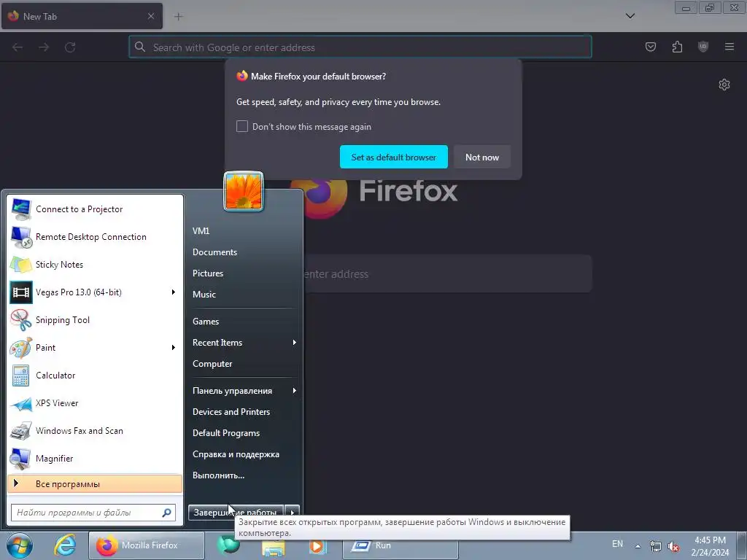
Task: Switch to Run taskbar button
Action: tap(400, 545)
